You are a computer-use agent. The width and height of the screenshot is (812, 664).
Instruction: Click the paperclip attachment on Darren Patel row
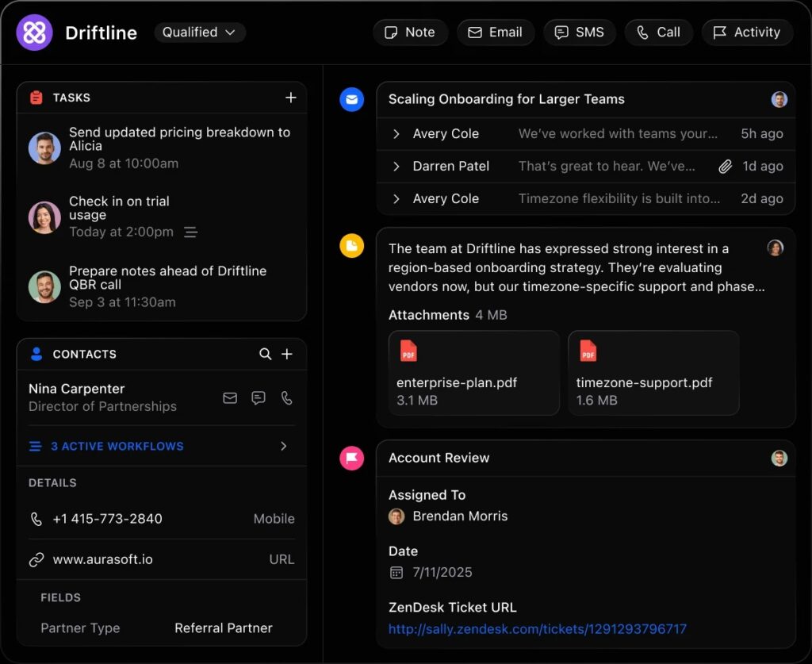(x=725, y=167)
